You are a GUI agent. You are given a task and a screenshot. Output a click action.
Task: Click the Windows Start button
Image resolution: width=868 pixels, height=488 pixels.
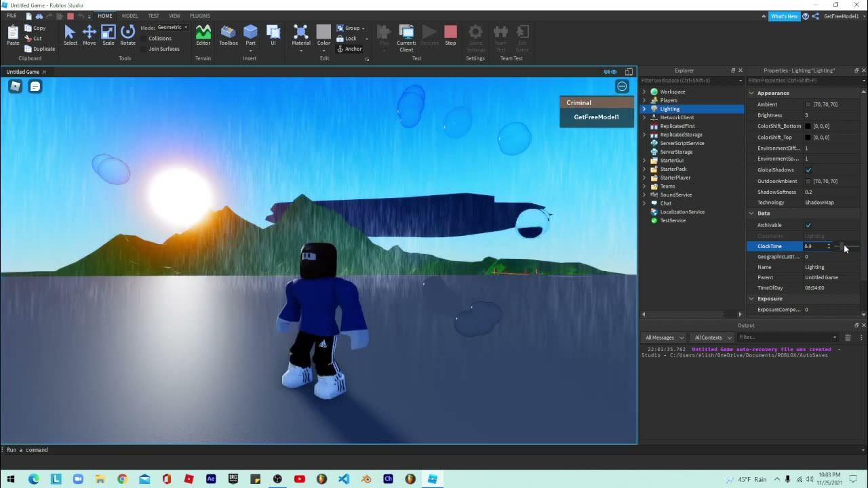point(11,479)
